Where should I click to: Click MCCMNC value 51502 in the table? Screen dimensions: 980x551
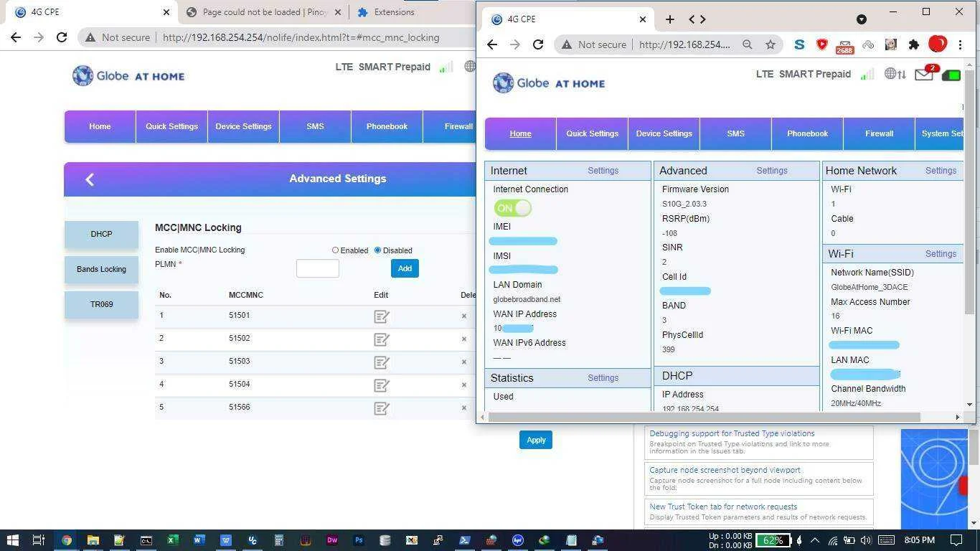click(239, 339)
